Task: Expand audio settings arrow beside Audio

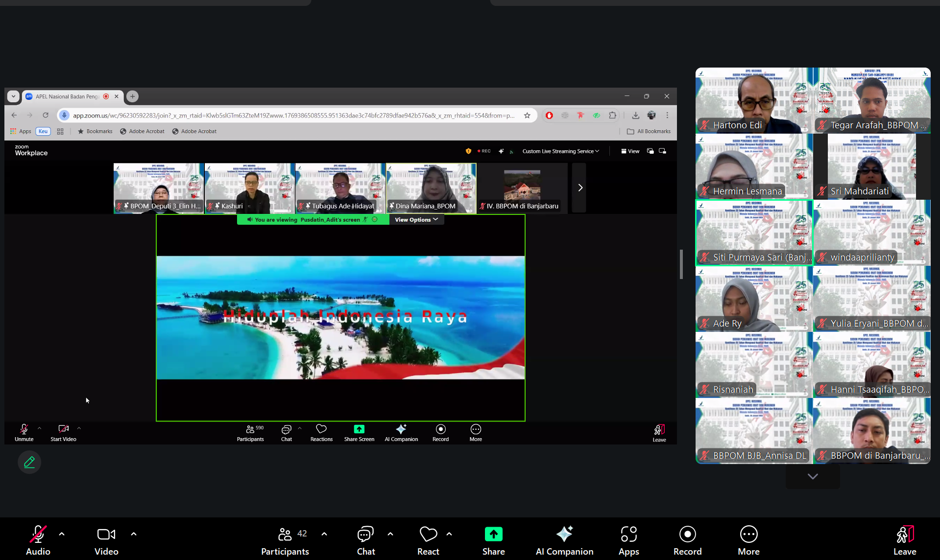Action: pyautogui.click(x=62, y=534)
